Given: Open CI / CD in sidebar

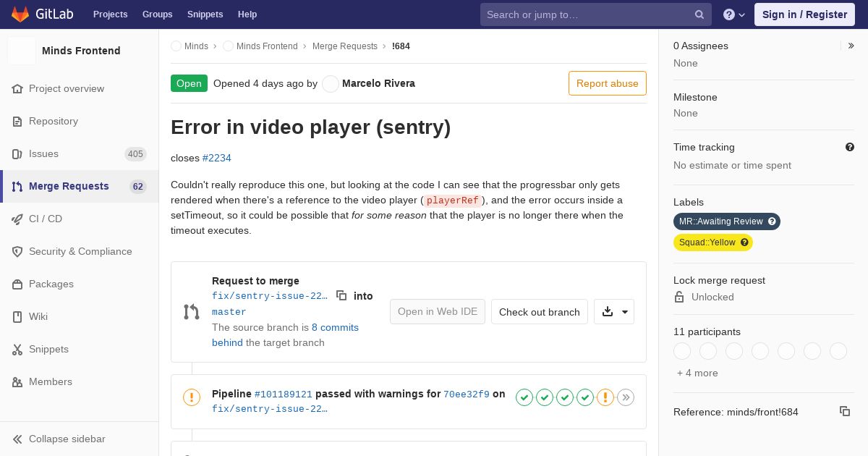Looking at the screenshot, I should coord(80,219).
